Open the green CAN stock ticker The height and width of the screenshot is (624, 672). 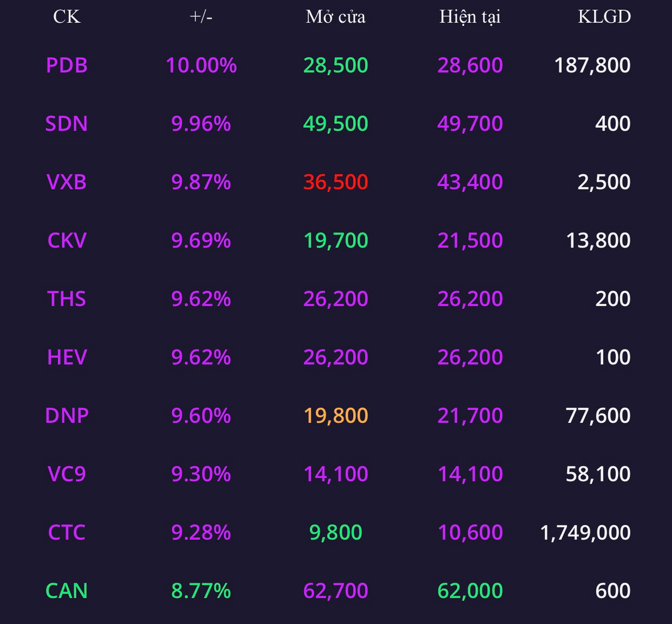67,591
